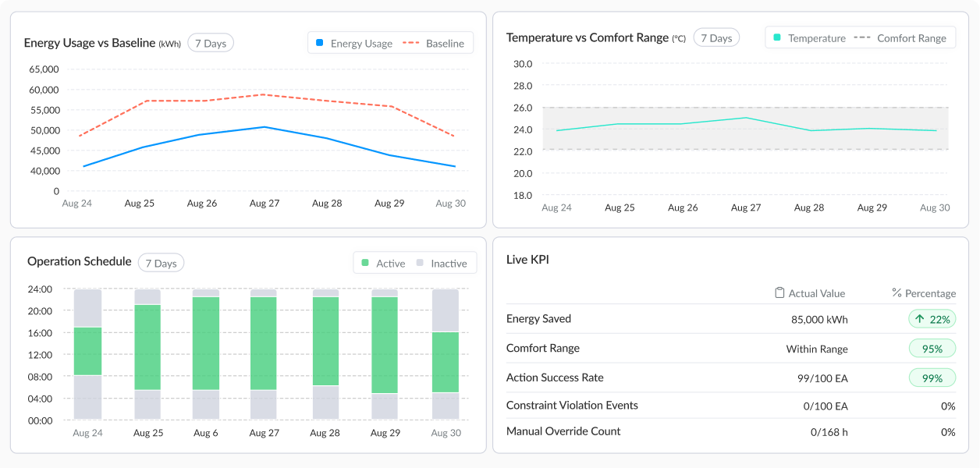Toggle the Baseline series in the legend
The image size is (980, 468).
click(x=433, y=43)
